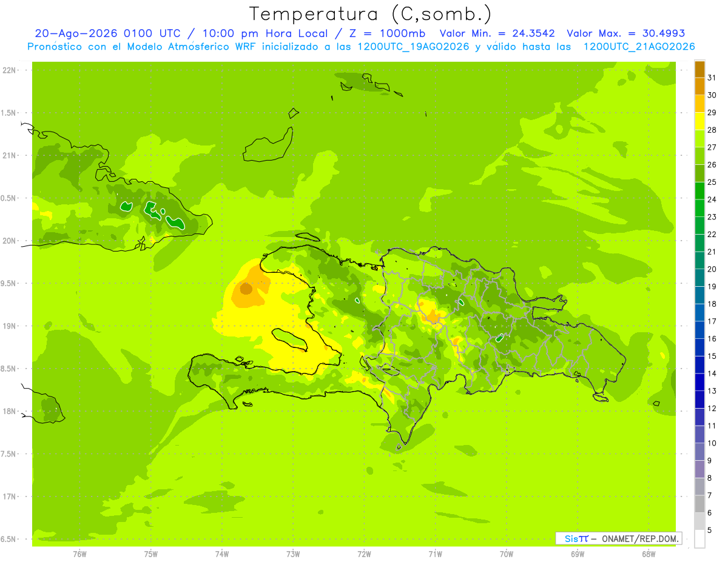Screen dimensions: 728x562
Task: Click the "18N" latitude axis label
Action: 10,411
